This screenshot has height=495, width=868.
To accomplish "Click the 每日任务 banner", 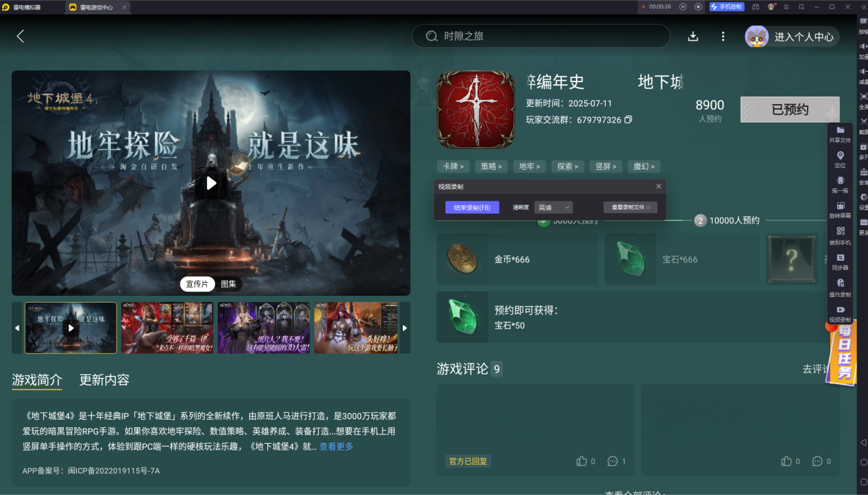I will coord(841,355).
